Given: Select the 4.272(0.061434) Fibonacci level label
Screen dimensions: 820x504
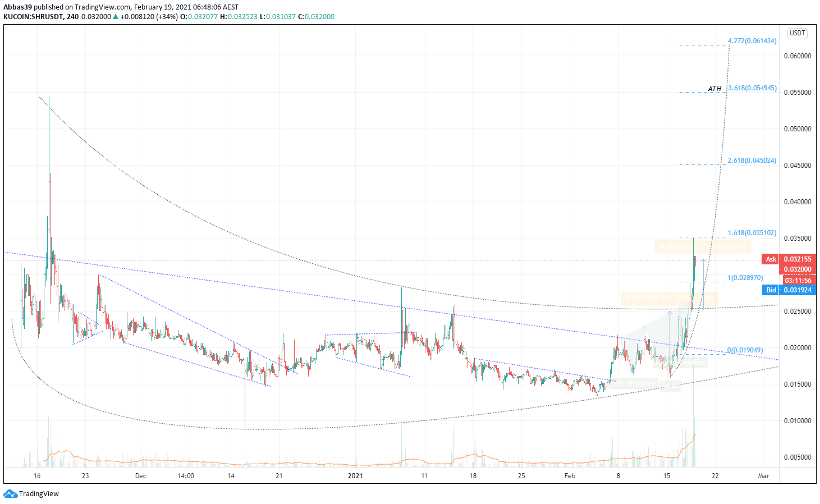Looking at the screenshot, I should click(x=752, y=41).
